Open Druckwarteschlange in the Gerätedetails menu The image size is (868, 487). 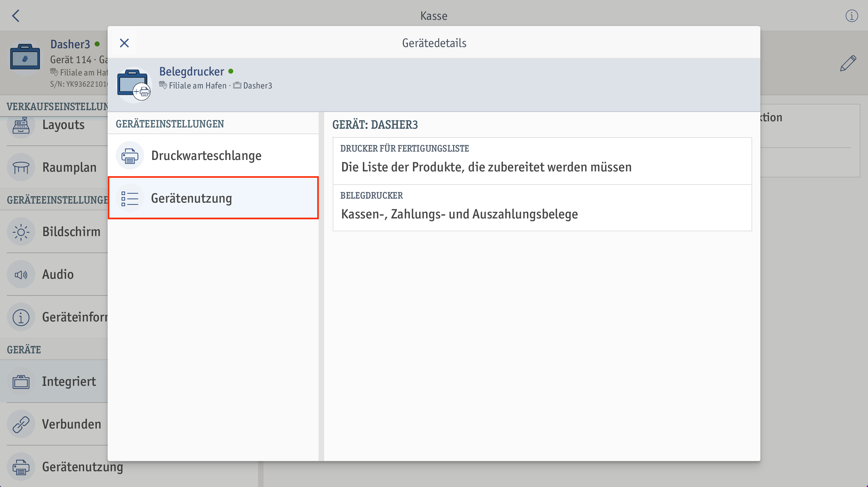(213, 155)
